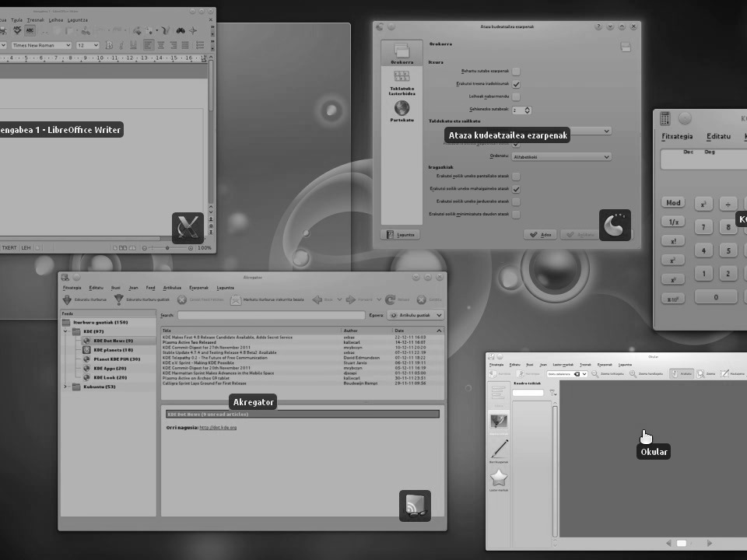
Task: Zoom out with Zooma txikiagotu in Okular
Action: click(x=608, y=374)
